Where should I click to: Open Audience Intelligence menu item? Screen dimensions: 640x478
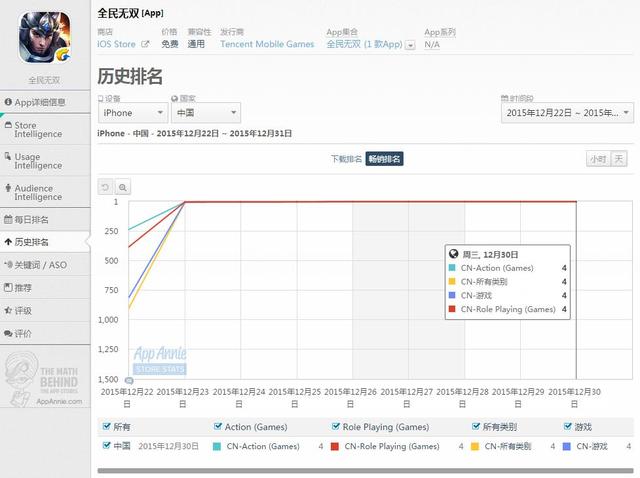pos(45,192)
